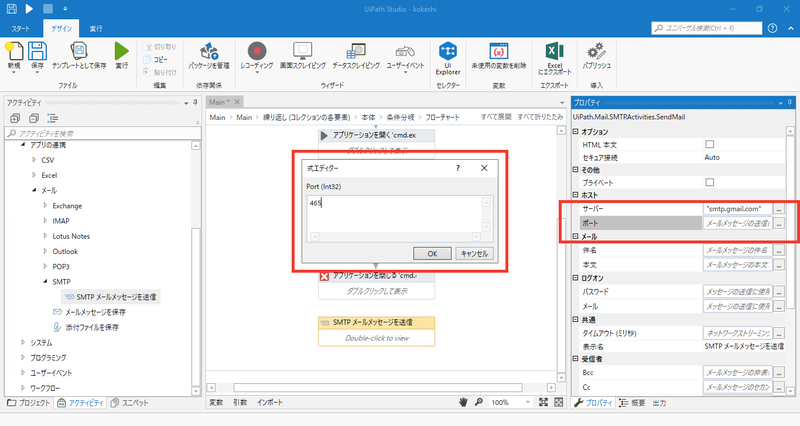Click すべて展開 expand all link
Screen dimensions: 800x426
pos(496,117)
